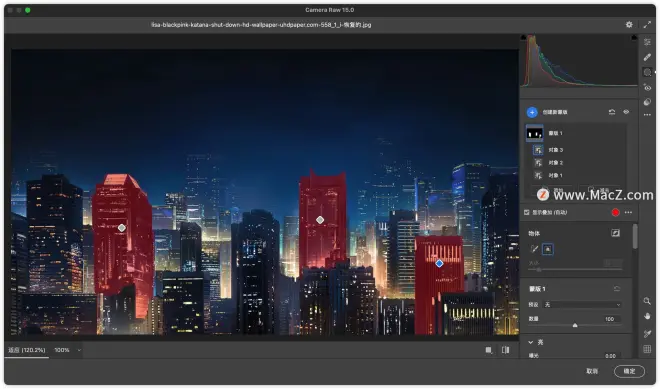Click the amount slider handle
The image size is (660, 389).
575,325
